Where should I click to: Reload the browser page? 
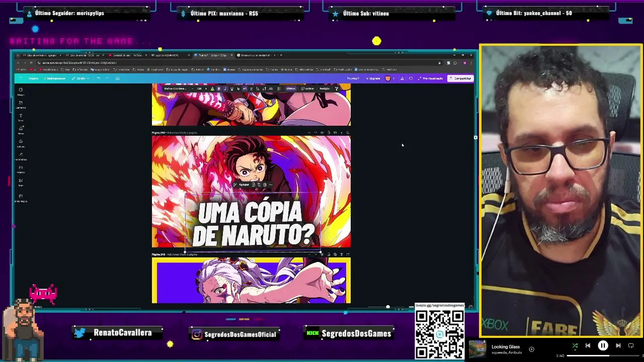31,63
